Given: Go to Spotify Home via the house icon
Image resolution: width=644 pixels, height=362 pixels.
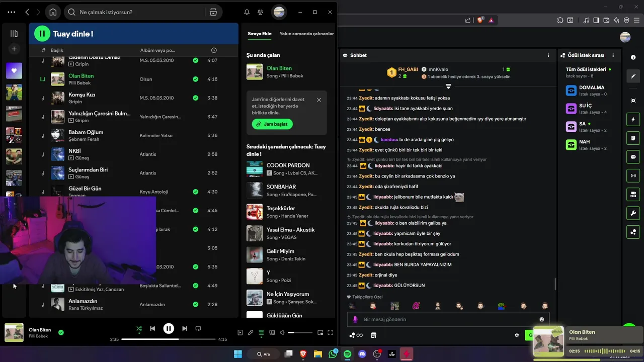Looking at the screenshot, I should (x=53, y=12).
